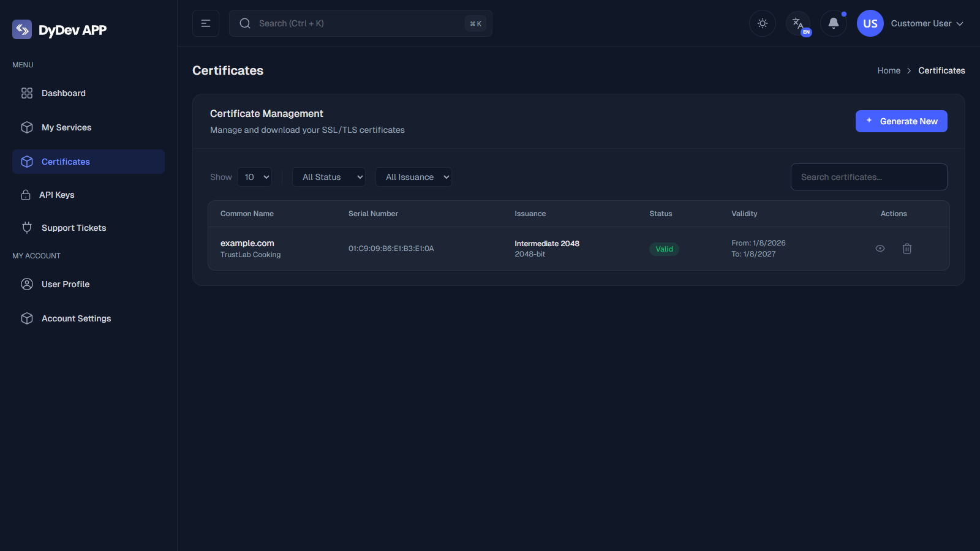Open Support Tickets from the sidebar
The height and width of the screenshot is (551, 980).
(73, 228)
